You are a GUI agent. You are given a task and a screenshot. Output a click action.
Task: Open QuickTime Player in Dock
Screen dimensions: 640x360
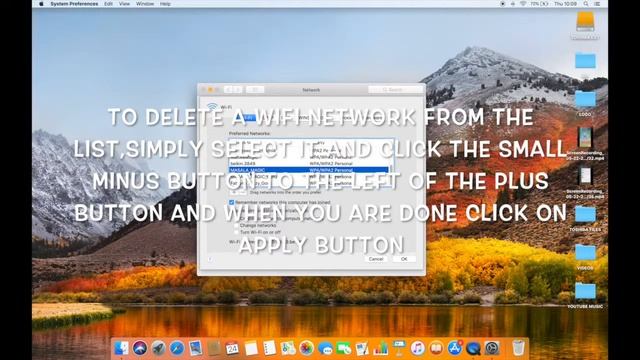pyautogui.click(x=473, y=348)
